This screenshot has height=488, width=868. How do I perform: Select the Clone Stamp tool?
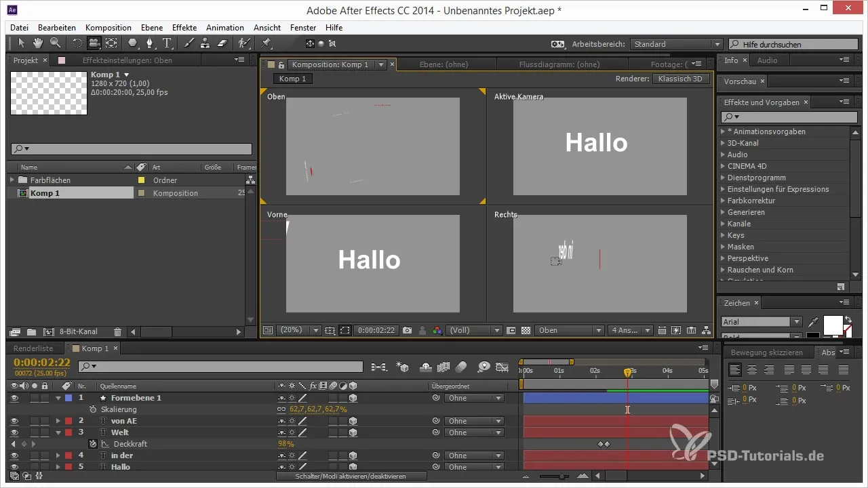(205, 43)
